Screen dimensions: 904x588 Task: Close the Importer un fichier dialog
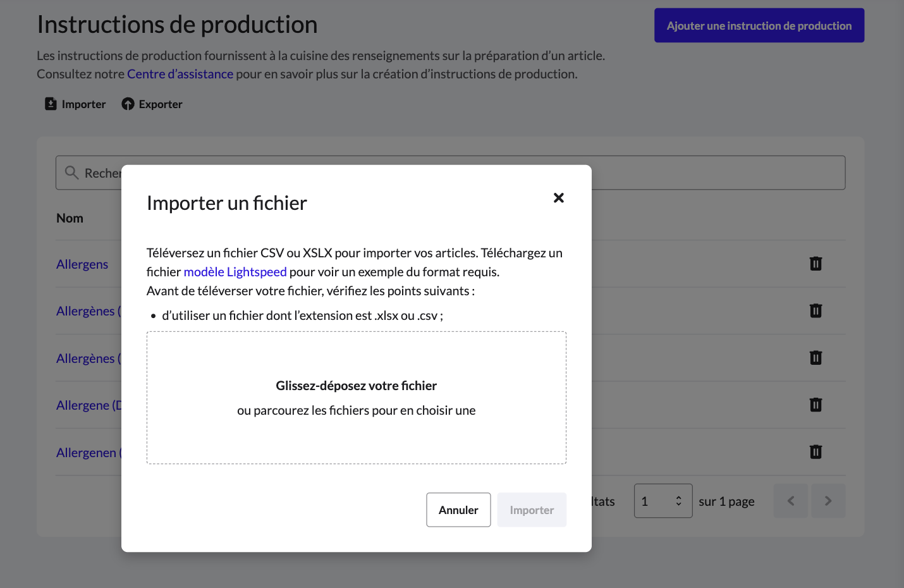559,198
